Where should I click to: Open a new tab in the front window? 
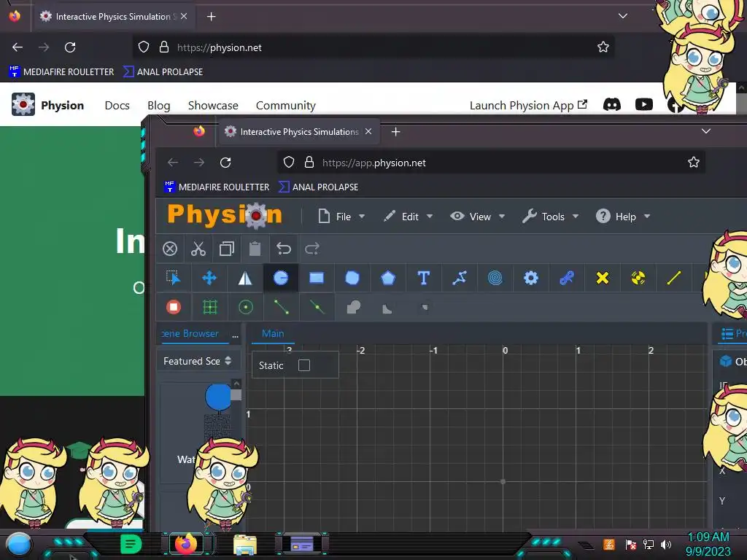coord(395,131)
